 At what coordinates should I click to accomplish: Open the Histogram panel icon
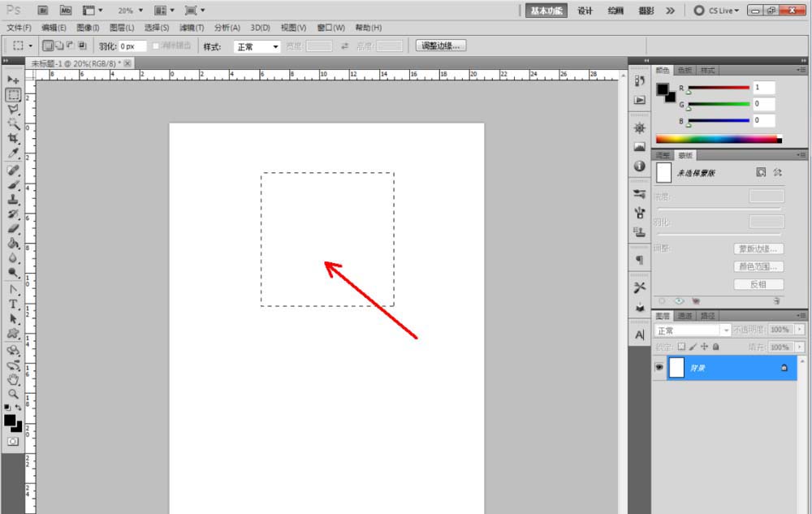[x=640, y=147]
